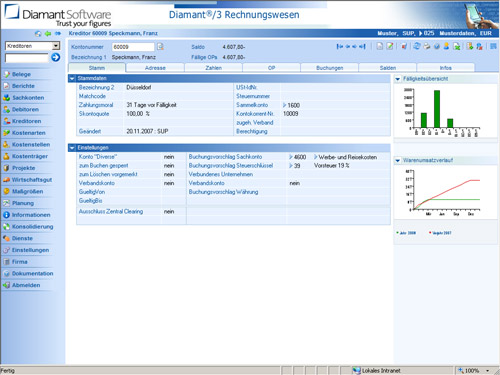Follow arrow beside Sachkonto 4600
The height and width of the screenshot is (375, 500).
291,157
